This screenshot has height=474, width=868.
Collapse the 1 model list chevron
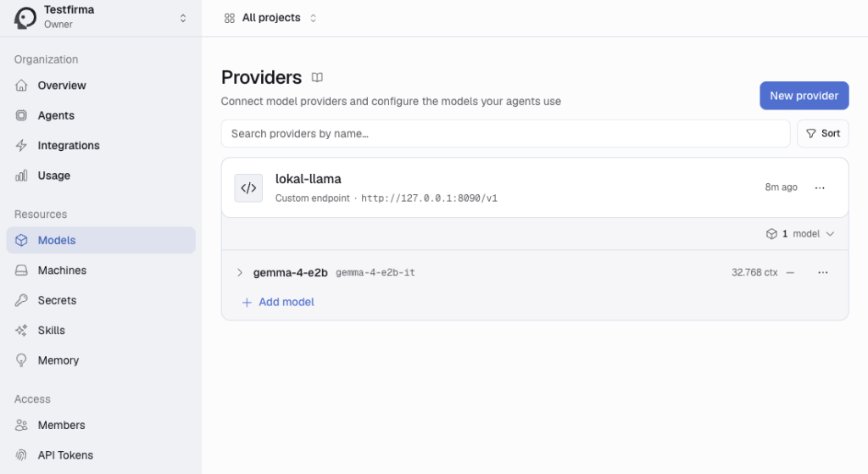(830, 234)
